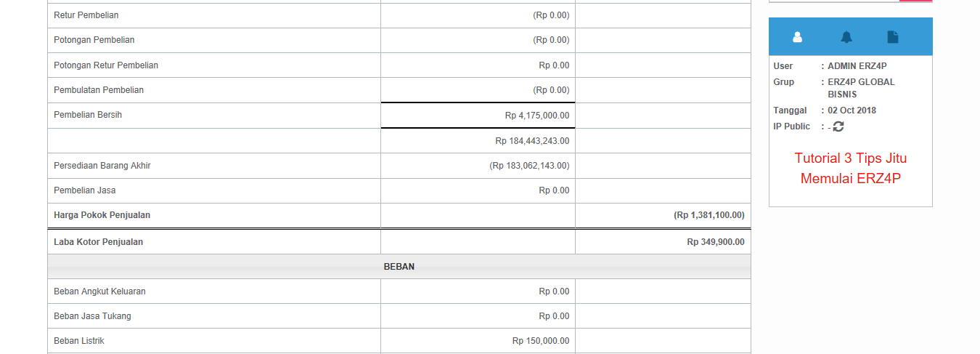Click the Beban Listrik amount Rp 150,000.00

tap(541, 341)
